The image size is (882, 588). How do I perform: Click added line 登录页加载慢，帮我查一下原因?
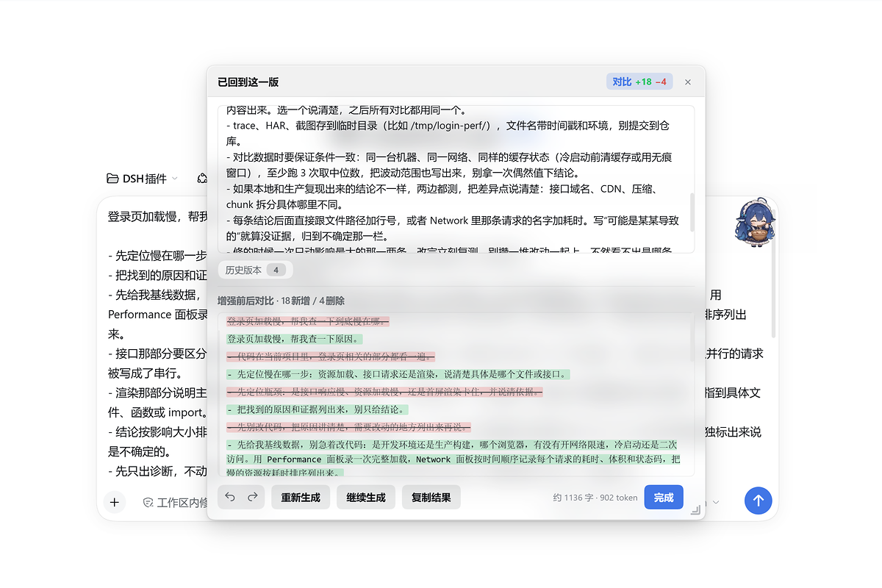(x=294, y=339)
